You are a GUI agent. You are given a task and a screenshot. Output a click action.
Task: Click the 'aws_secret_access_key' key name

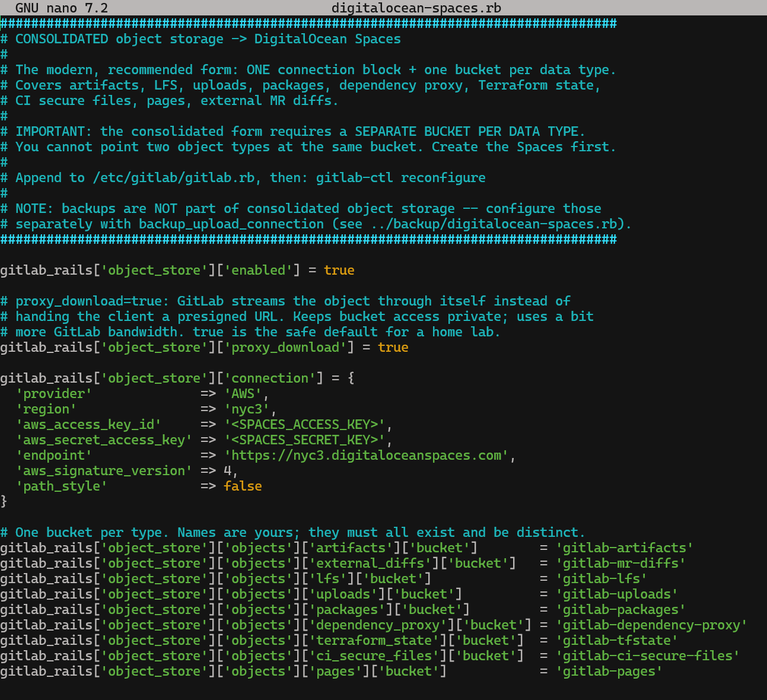(104, 440)
